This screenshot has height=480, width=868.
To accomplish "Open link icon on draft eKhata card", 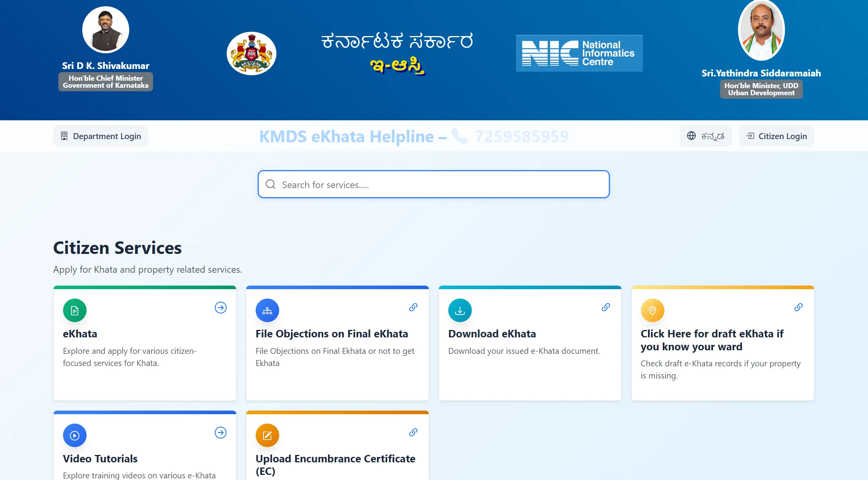I will click(798, 307).
